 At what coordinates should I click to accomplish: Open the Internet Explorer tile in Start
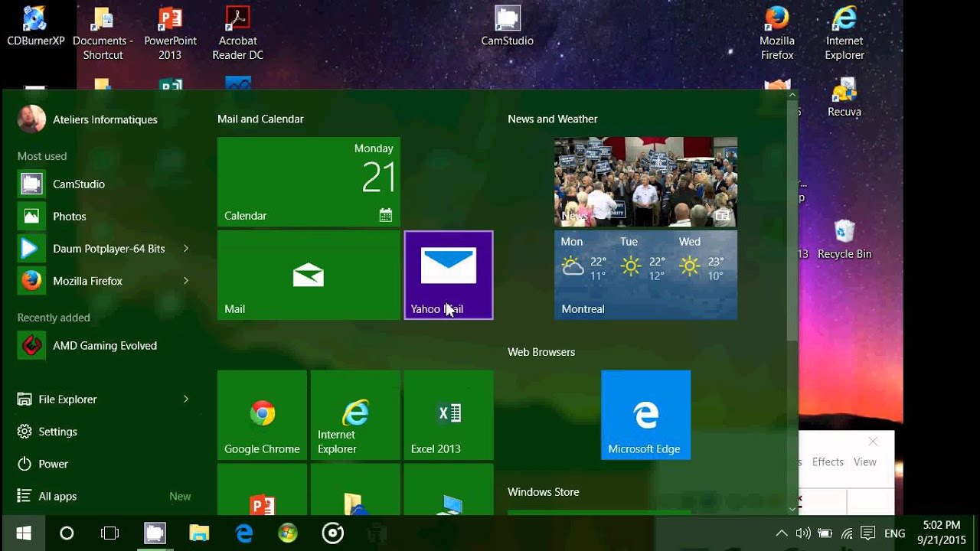[355, 415]
